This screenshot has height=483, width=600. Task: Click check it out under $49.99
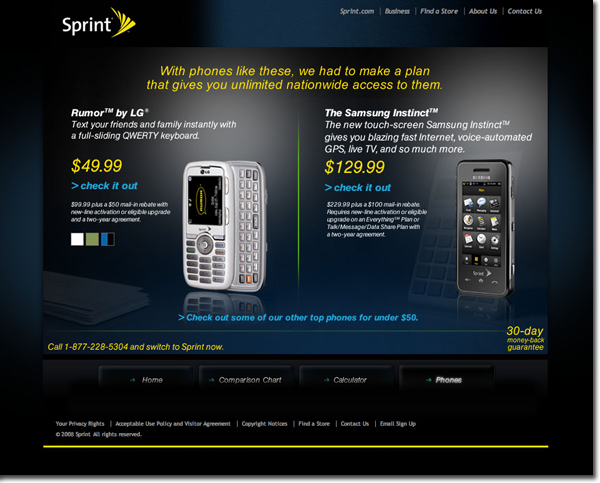tap(104, 186)
